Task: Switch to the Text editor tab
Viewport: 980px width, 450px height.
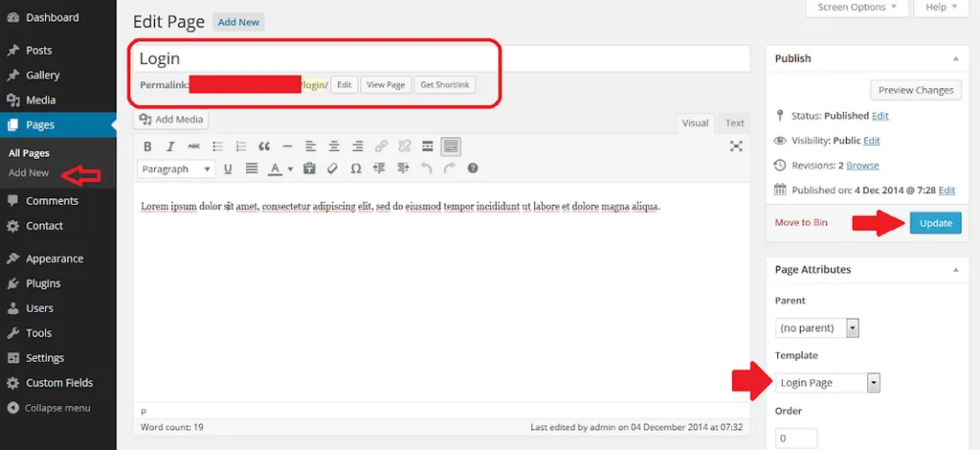Action: click(x=734, y=123)
